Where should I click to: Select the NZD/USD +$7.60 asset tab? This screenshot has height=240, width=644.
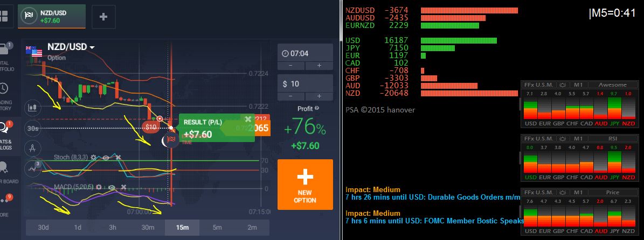tap(52, 16)
